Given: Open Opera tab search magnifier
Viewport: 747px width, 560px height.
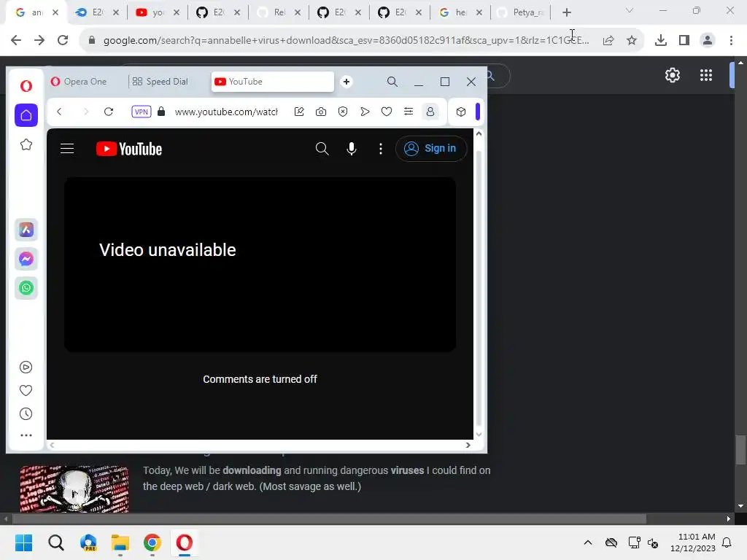Looking at the screenshot, I should (x=392, y=82).
